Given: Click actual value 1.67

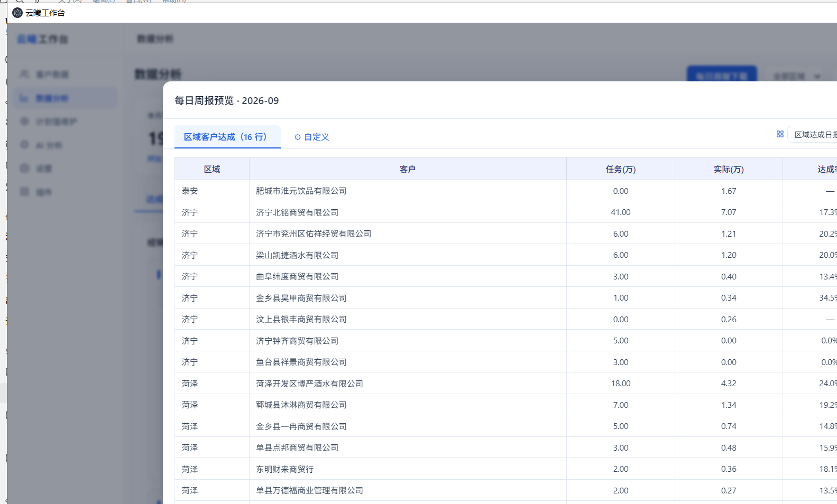Looking at the screenshot, I should [729, 191].
